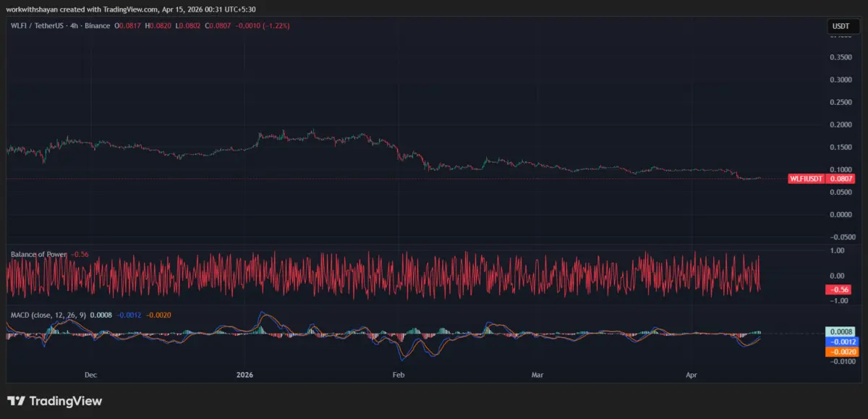Screen dimensions: 868x419
Task: Select the 4h timeframe in the chart legend
Action: tap(75, 25)
